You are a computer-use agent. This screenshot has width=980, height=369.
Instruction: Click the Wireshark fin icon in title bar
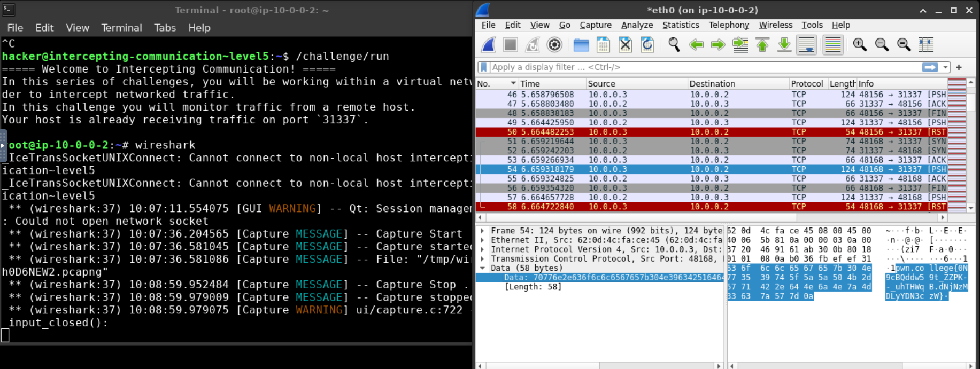pyautogui.click(x=483, y=10)
